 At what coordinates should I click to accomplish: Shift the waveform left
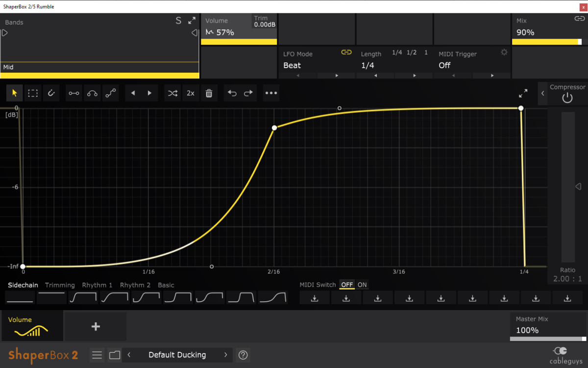pyautogui.click(x=133, y=93)
